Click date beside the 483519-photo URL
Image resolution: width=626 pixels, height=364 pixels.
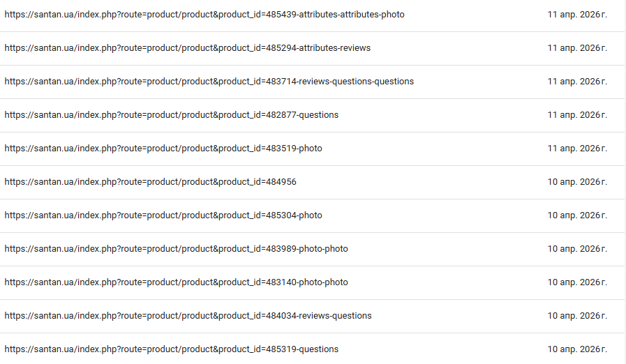pyautogui.click(x=577, y=149)
